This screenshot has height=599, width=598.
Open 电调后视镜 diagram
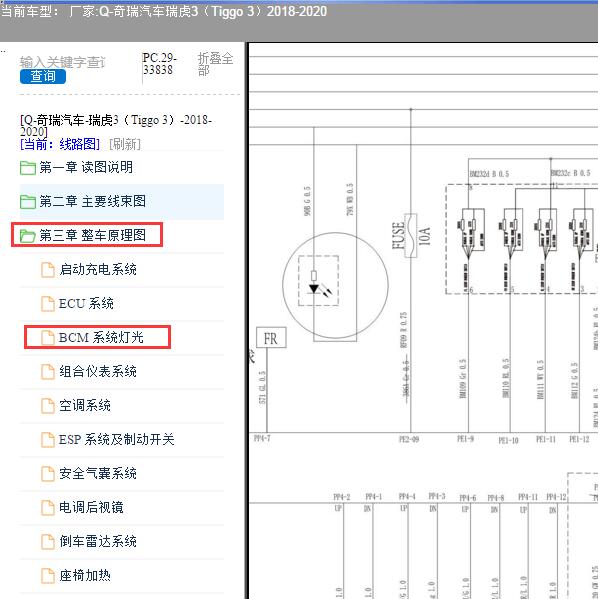(91, 507)
